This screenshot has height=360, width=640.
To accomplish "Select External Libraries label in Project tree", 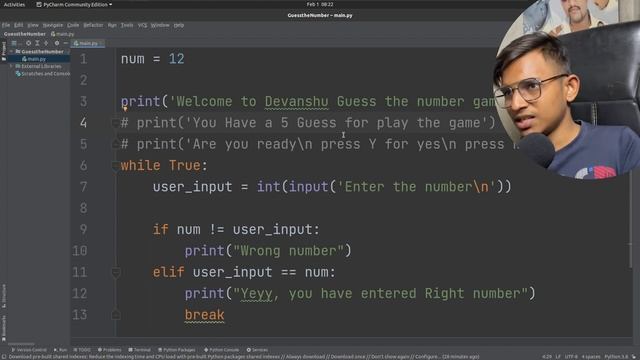I will coord(41,66).
